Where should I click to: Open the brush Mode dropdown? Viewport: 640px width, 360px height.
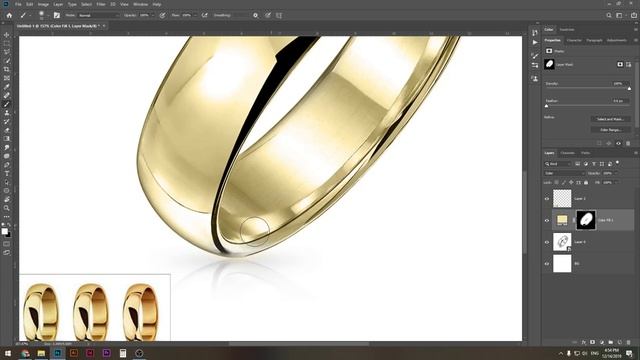pos(99,16)
